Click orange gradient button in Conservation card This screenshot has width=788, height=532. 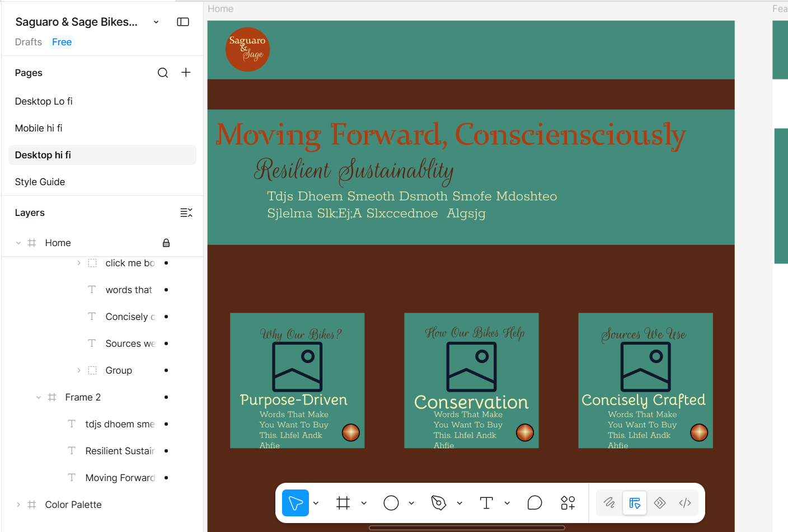point(525,432)
